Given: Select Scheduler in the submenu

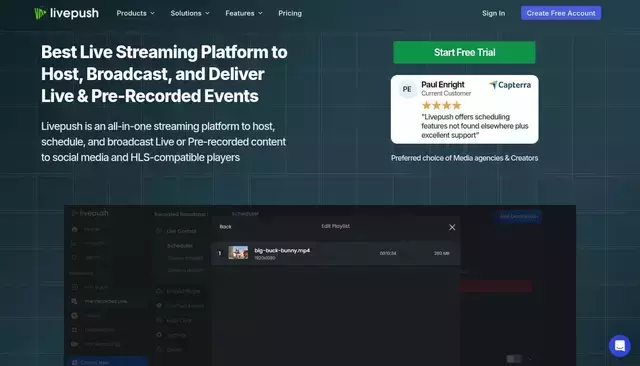Looking at the screenshot, I should click(x=180, y=246).
